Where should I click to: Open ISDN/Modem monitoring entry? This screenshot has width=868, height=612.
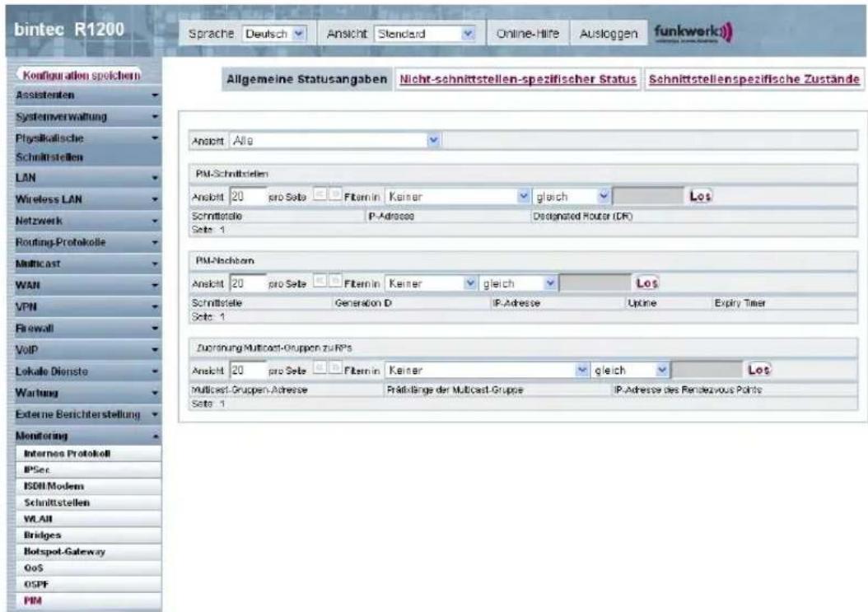(x=89, y=486)
